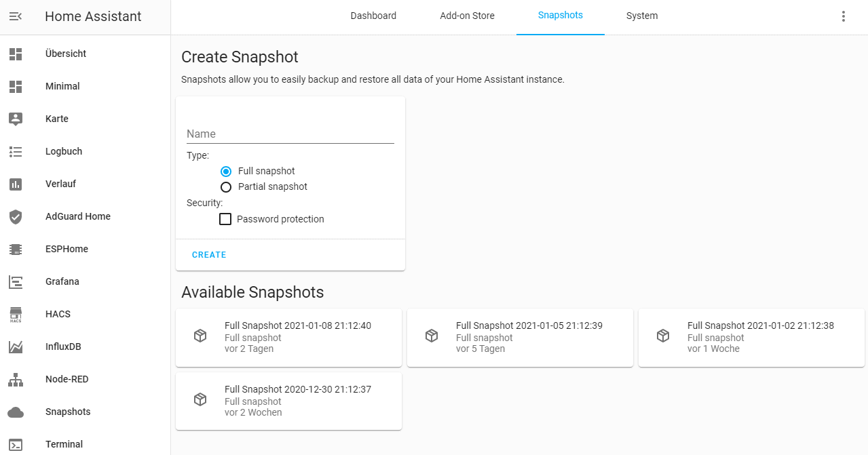Toggle the sidebar with the hamburger icon
The width and height of the screenshot is (868, 455).
click(x=17, y=16)
